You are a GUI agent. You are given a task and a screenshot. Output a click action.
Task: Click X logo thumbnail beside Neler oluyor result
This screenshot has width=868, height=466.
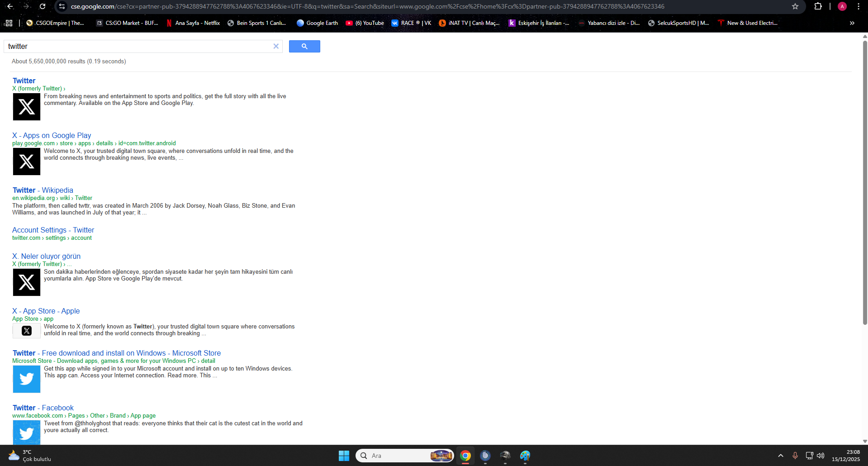pos(27,282)
